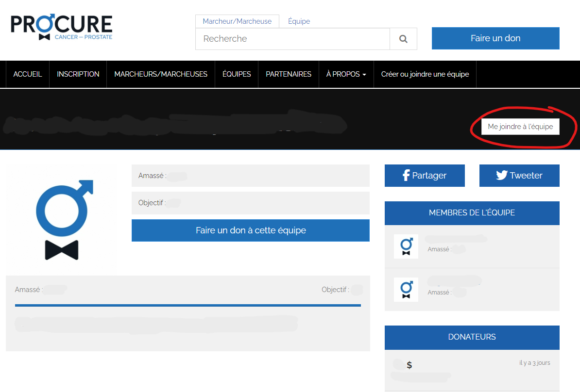Click the large team avatar image
Screen dimensions: 580x392
(61, 219)
